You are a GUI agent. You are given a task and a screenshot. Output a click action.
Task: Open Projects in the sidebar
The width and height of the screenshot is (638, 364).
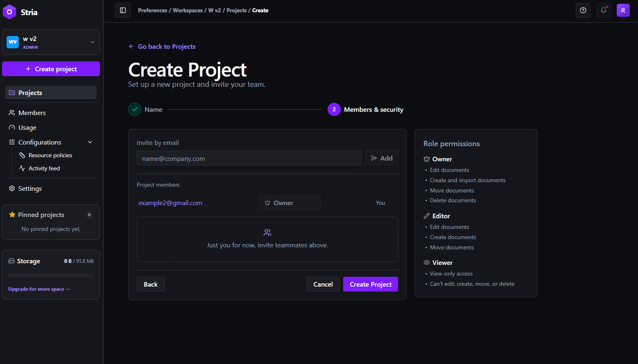pyautogui.click(x=51, y=93)
